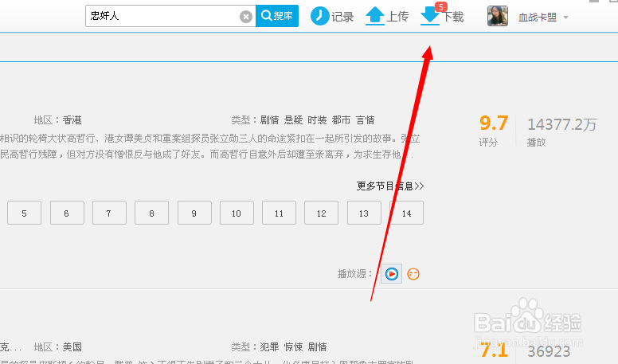Click genre tag 言情
The width and height of the screenshot is (618, 364).
pyautogui.click(x=365, y=120)
